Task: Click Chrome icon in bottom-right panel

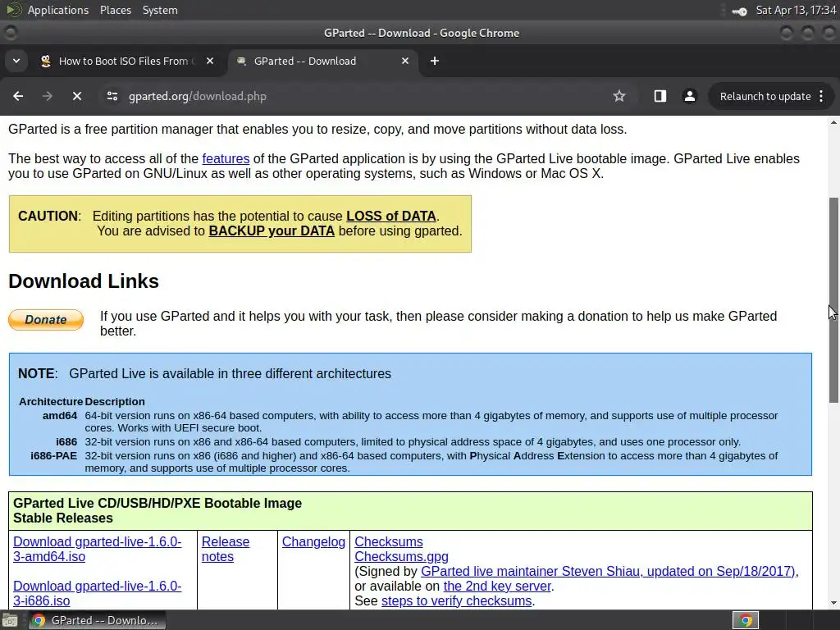Action: click(x=745, y=620)
